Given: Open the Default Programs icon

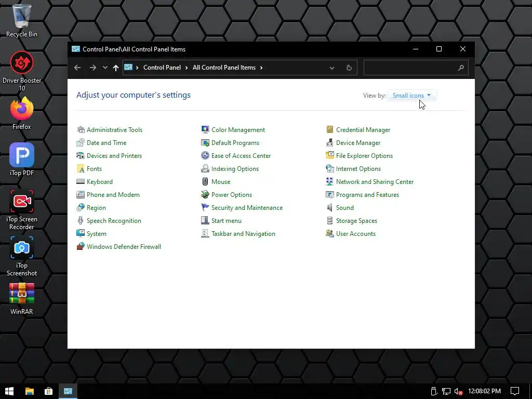Looking at the screenshot, I should [205, 142].
